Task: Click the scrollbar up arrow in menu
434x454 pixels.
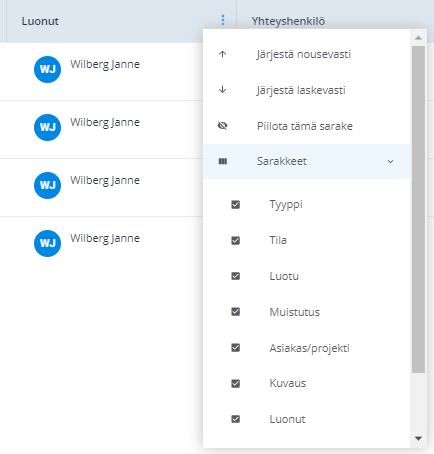Action: pos(418,38)
